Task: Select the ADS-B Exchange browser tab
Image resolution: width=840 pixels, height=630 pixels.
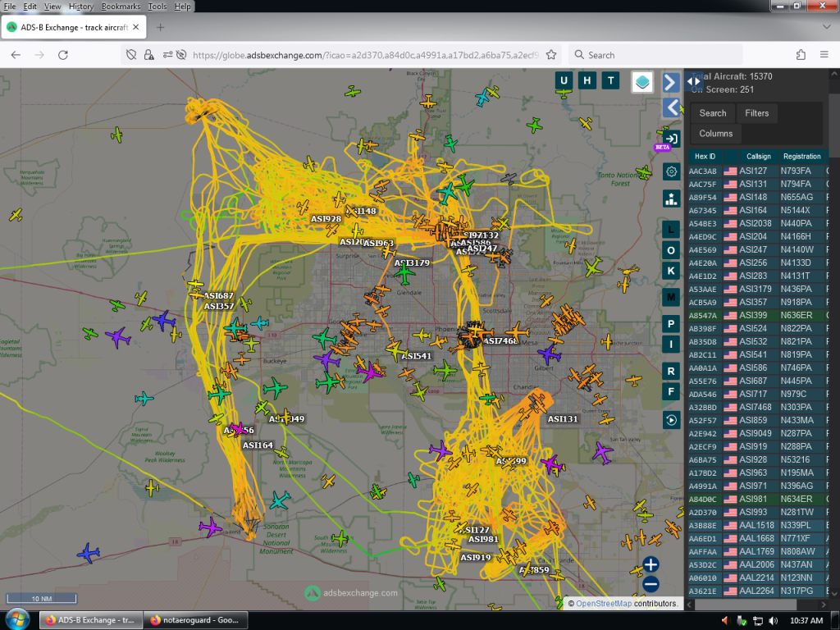Action: pos(74,27)
